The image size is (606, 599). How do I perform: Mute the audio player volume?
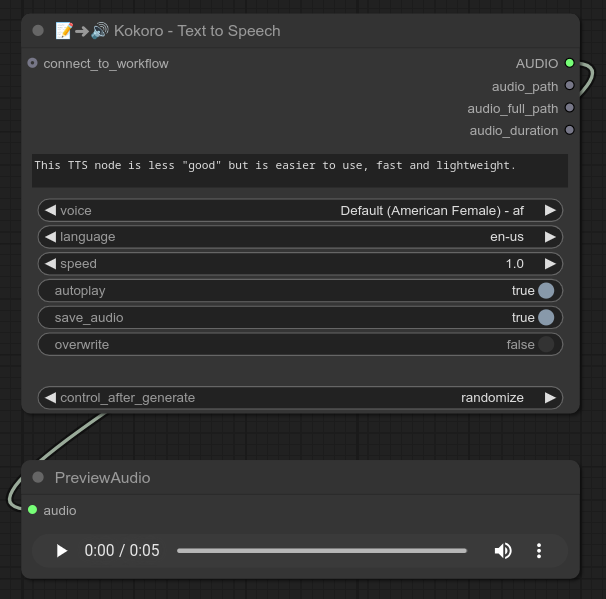(x=503, y=551)
